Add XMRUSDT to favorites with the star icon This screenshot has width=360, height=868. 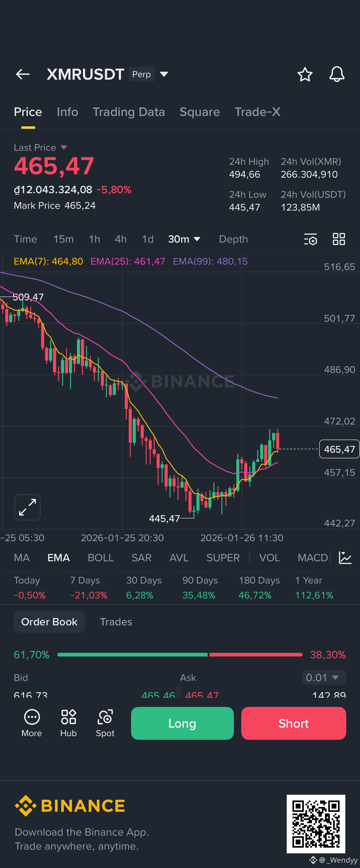[x=305, y=74]
